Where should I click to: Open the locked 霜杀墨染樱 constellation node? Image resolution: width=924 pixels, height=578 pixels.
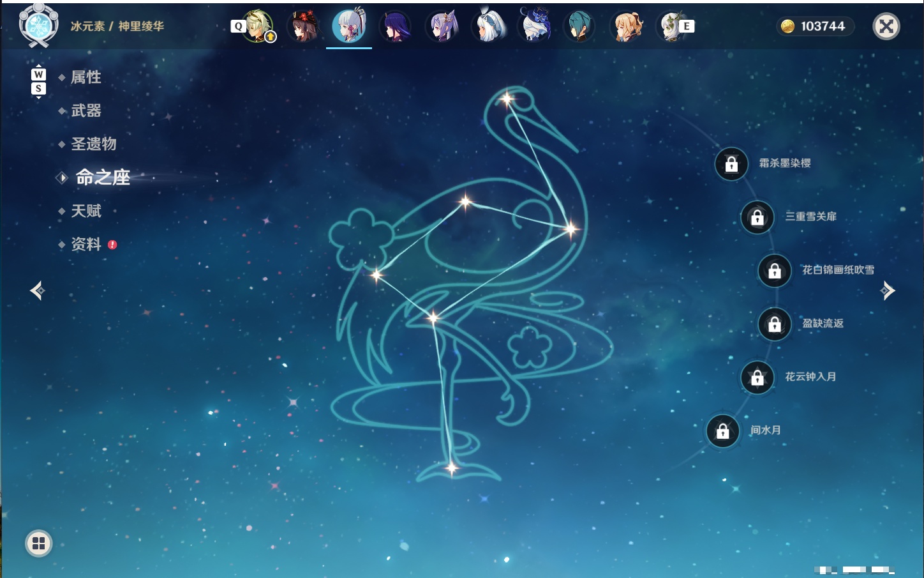731,164
